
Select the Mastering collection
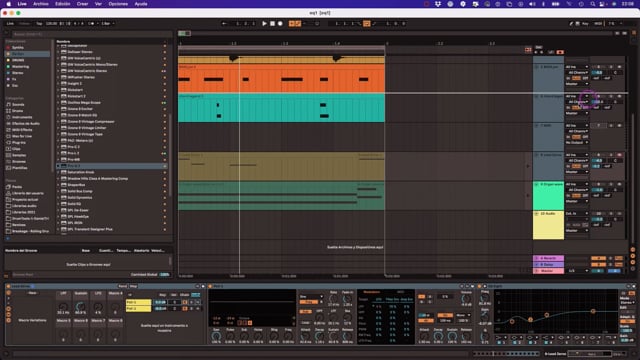point(20,67)
